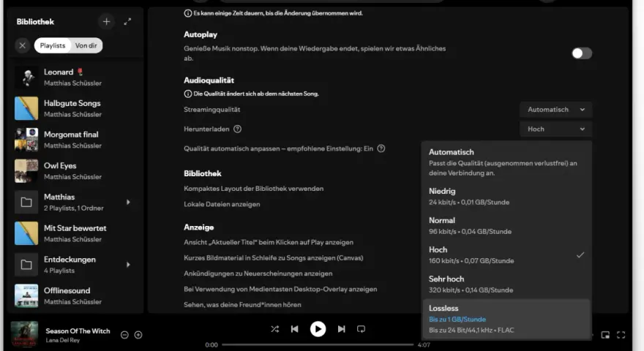Show help for Herunterladen setting
644x351 pixels.
pyautogui.click(x=237, y=129)
